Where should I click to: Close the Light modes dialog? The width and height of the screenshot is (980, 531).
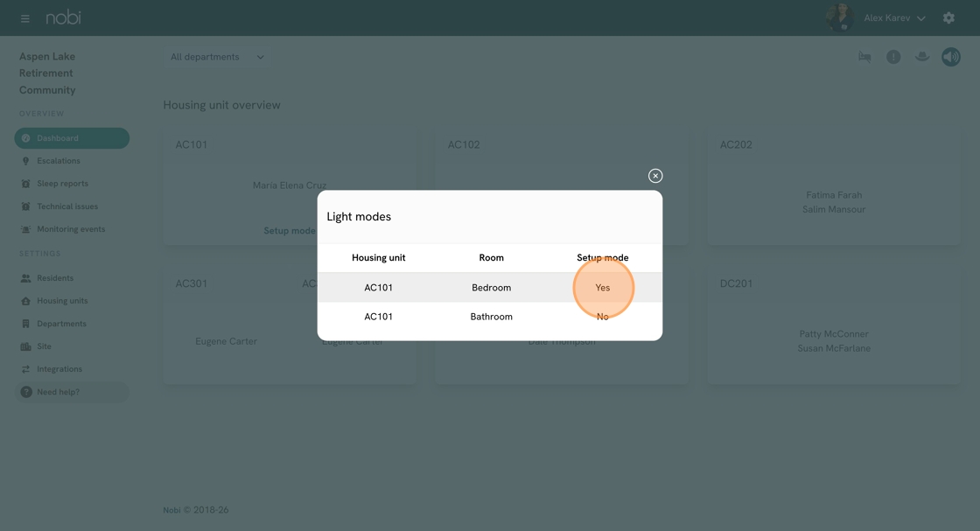click(x=655, y=176)
